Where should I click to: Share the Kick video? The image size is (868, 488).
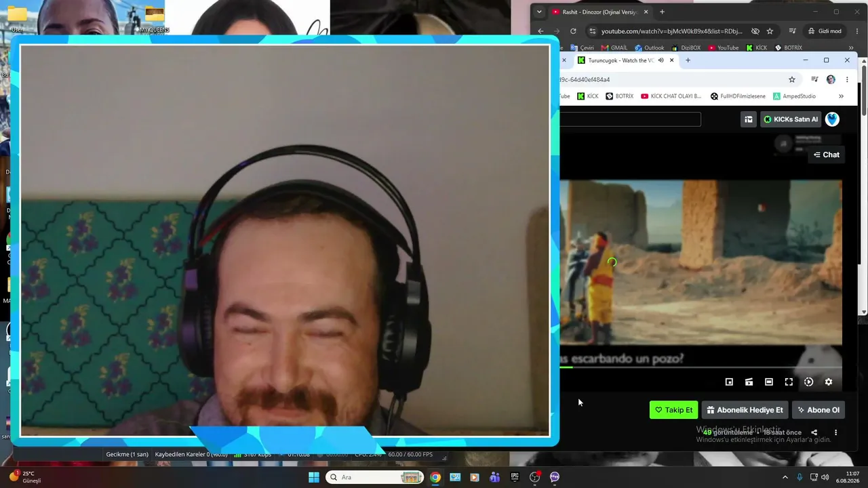[814, 432]
